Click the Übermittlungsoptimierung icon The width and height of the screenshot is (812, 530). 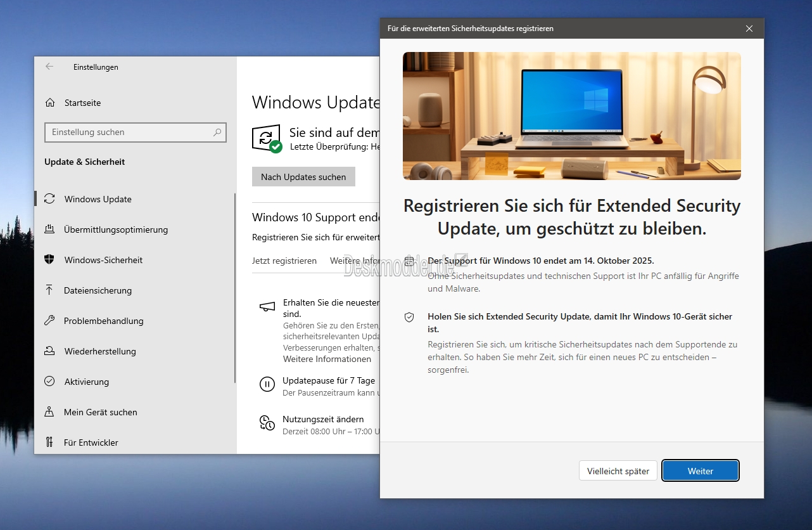(49, 229)
